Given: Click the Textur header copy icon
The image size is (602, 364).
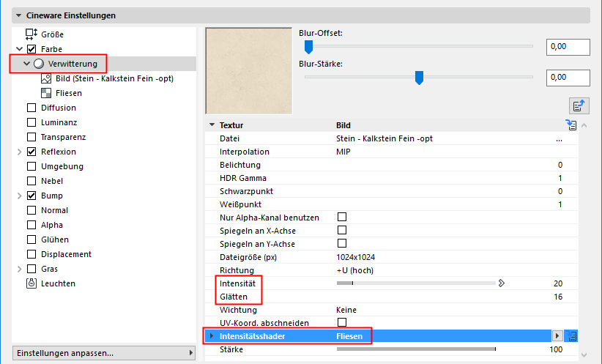Looking at the screenshot, I should (571, 125).
